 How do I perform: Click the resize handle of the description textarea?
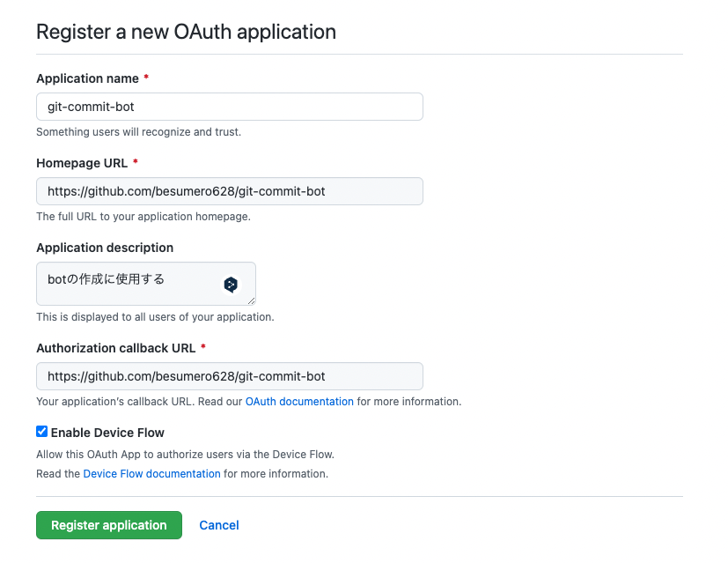(252, 301)
